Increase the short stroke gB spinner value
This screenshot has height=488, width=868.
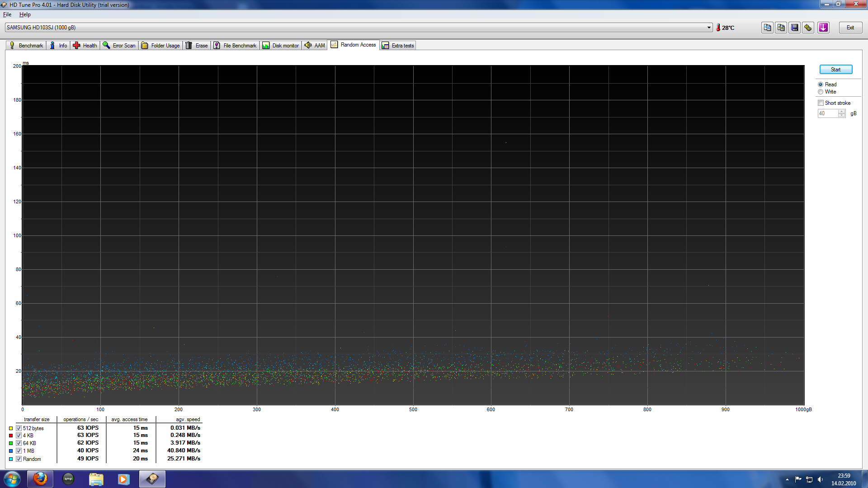click(x=841, y=112)
